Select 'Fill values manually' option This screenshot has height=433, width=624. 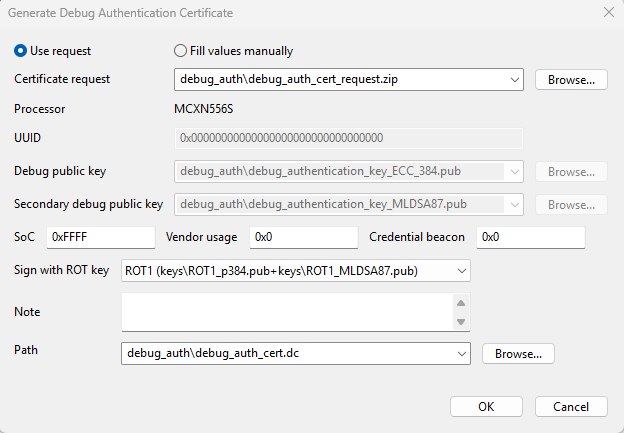(181, 51)
